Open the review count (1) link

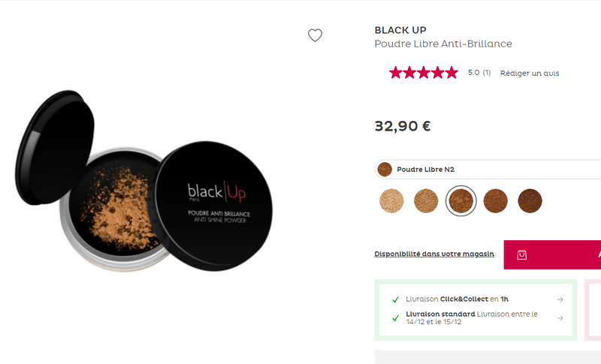point(486,72)
